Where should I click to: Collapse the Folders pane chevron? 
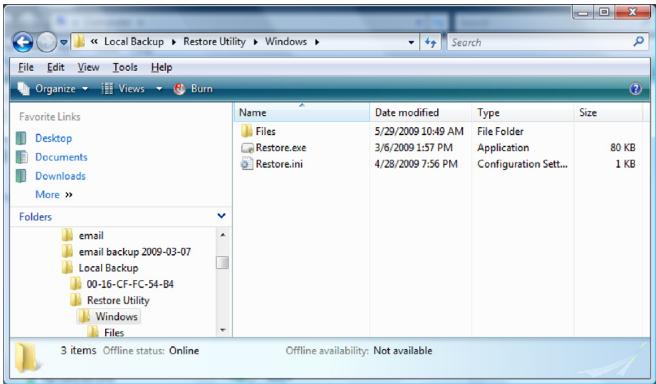tap(221, 216)
